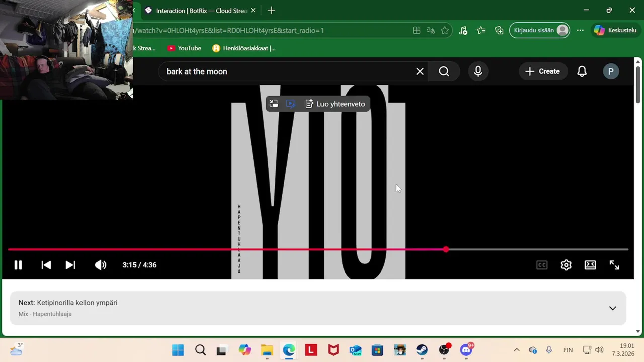This screenshot has height=362, width=644.
Task: Click the 3:15 / 4:36 time display
Action: click(x=139, y=265)
